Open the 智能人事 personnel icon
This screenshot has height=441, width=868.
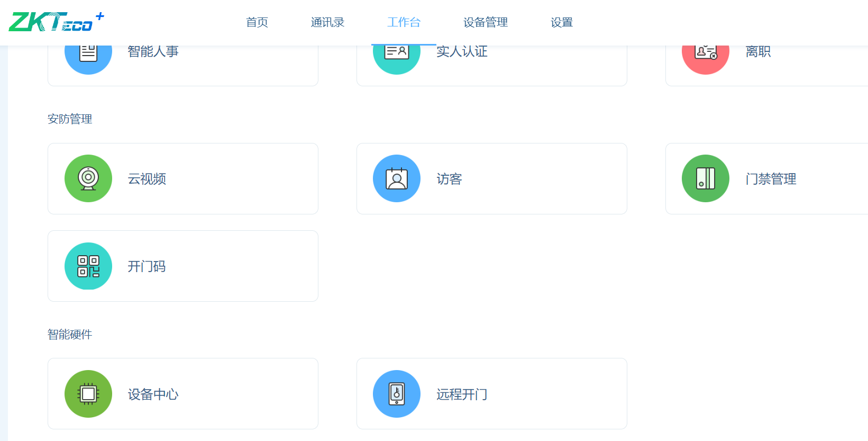[x=88, y=51]
